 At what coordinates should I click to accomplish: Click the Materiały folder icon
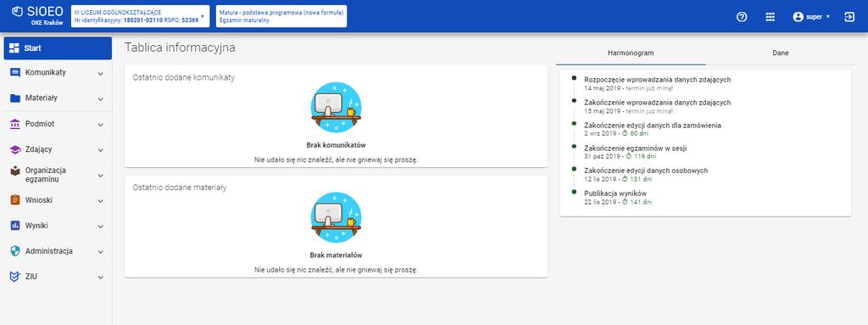coord(15,98)
